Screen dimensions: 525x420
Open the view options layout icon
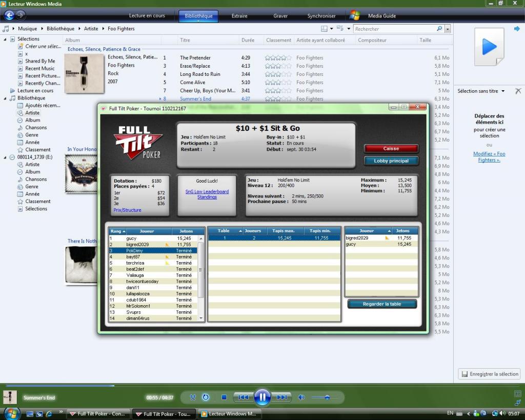[x=324, y=29]
